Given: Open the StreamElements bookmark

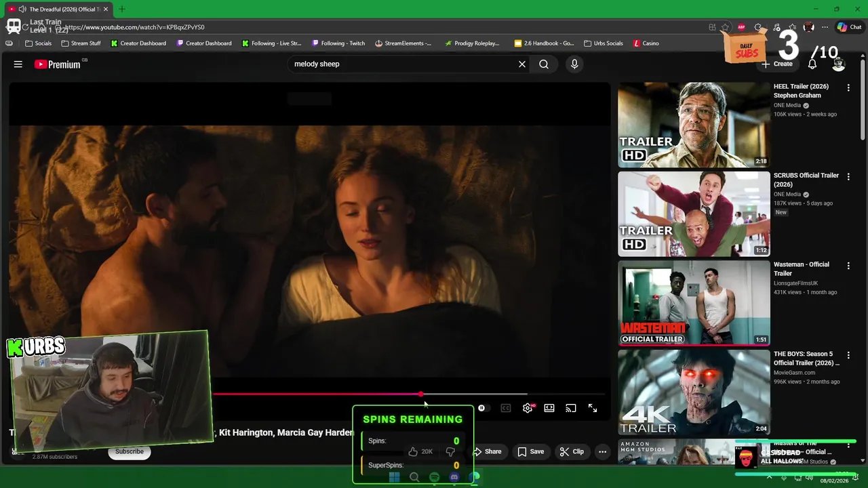Looking at the screenshot, I should click(403, 43).
